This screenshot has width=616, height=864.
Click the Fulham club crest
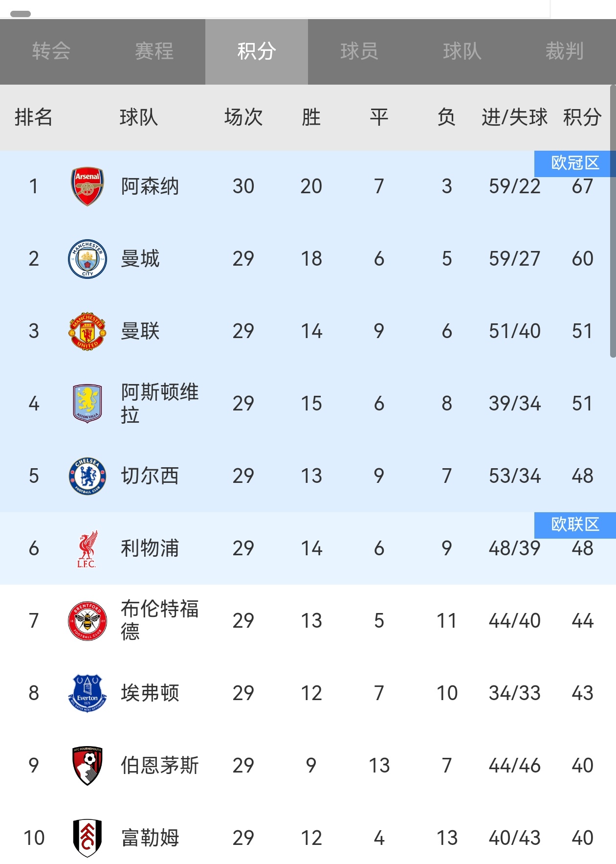point(88,838)
